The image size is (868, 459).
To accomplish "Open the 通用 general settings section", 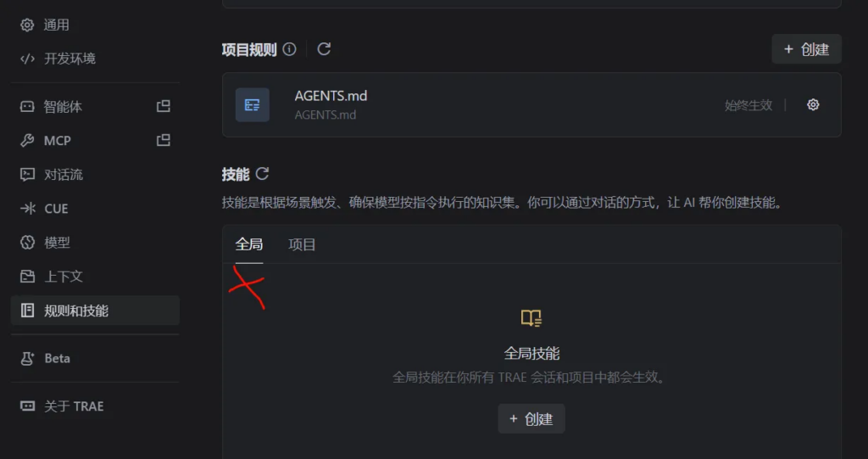I will tap(95, 25).
